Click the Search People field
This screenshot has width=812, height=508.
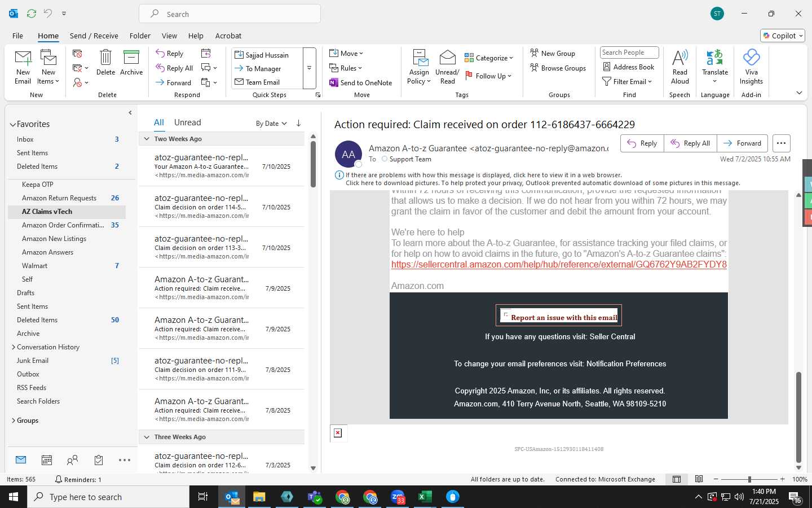[629, 52]
